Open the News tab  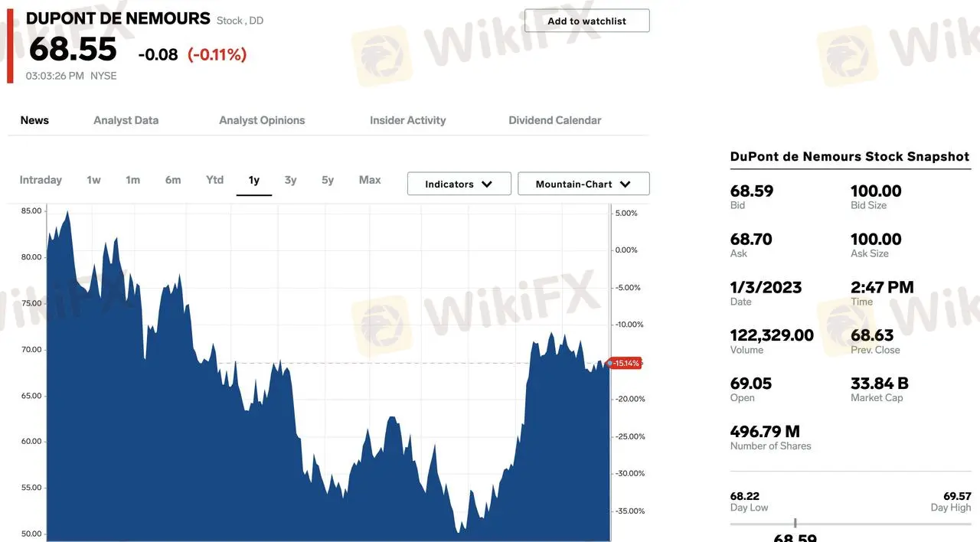[x=34, y=120]
